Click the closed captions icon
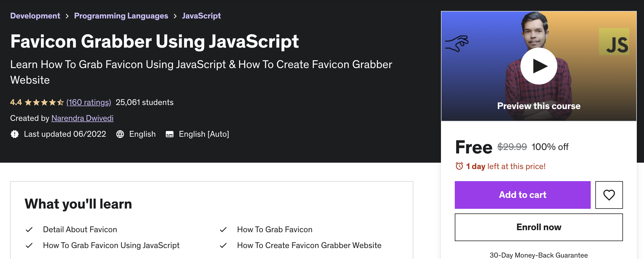Screen dimensions: 644x259 coord(170,134)
